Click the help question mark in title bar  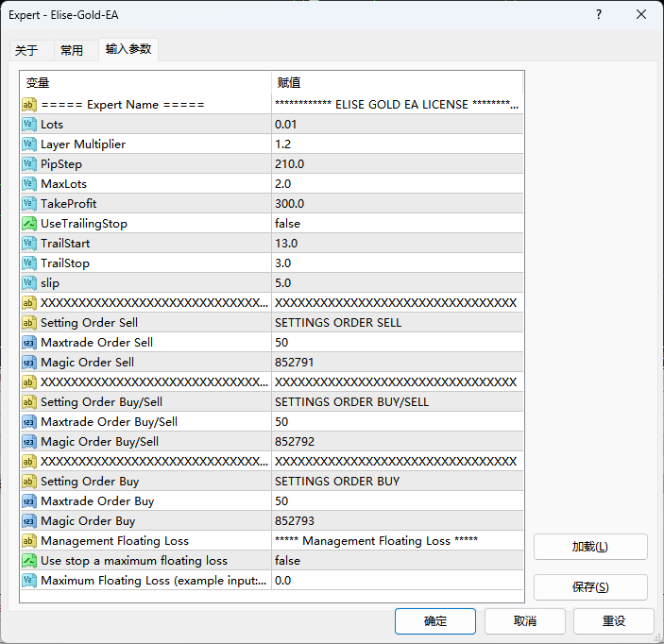tap(599, 15)
